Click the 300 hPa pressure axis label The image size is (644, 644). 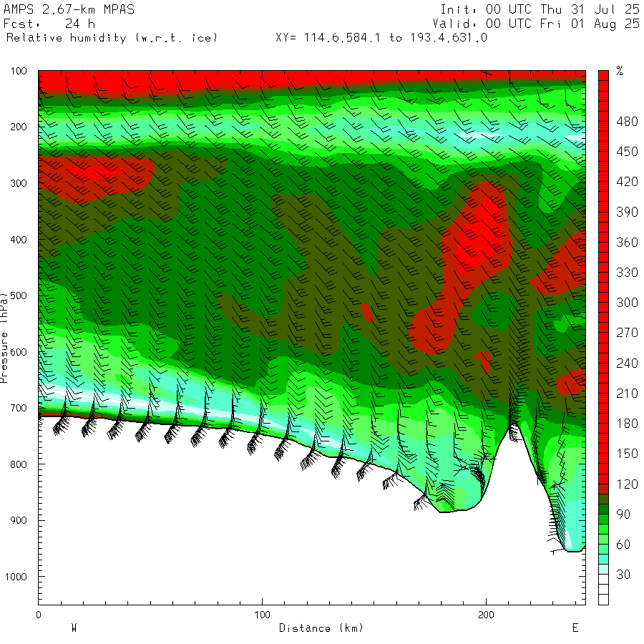pyautogui.click(x=19, y=183)
